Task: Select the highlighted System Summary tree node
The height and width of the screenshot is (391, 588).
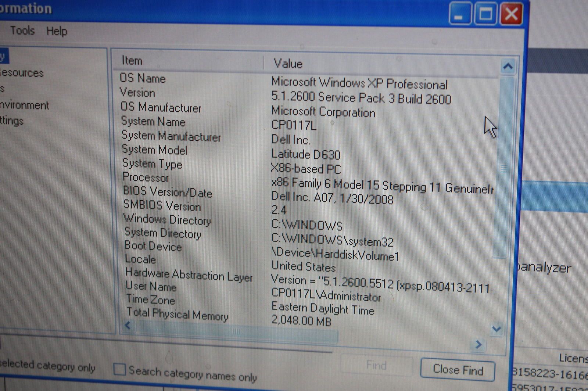Action: pos(4,56)
